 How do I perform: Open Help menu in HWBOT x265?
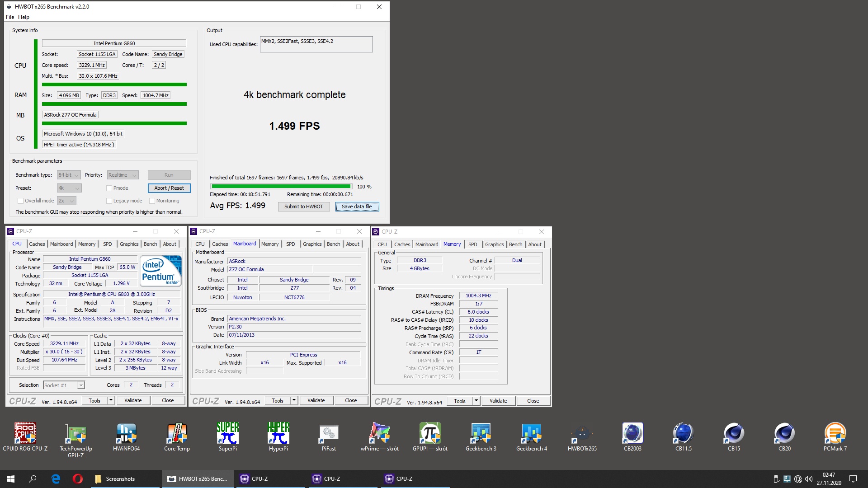[24, 17]
